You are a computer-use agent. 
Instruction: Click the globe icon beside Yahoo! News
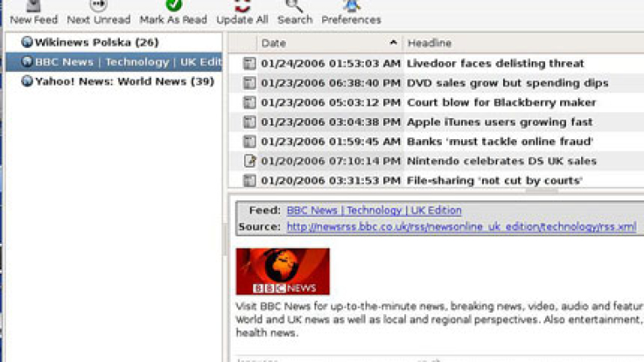[27, 80]
